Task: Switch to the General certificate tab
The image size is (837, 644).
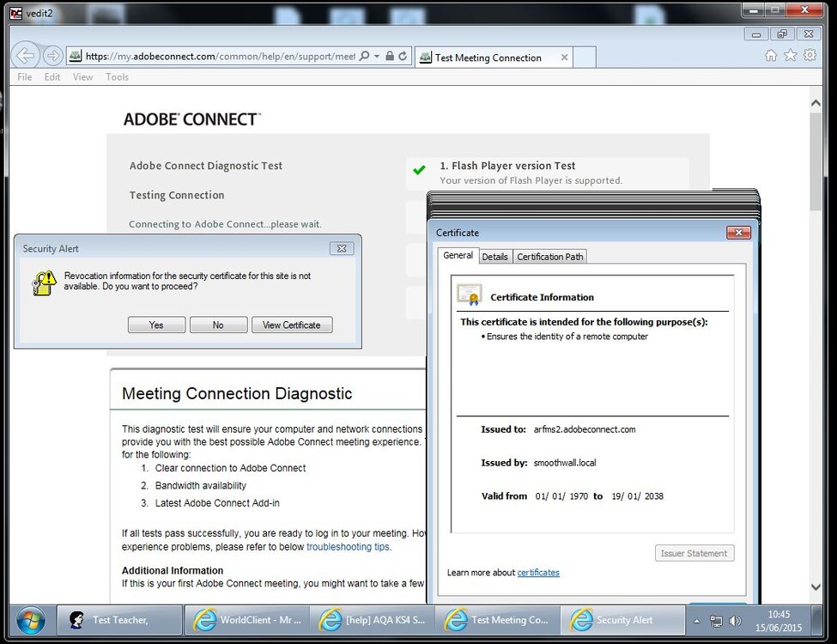Action: click(458, 255)
